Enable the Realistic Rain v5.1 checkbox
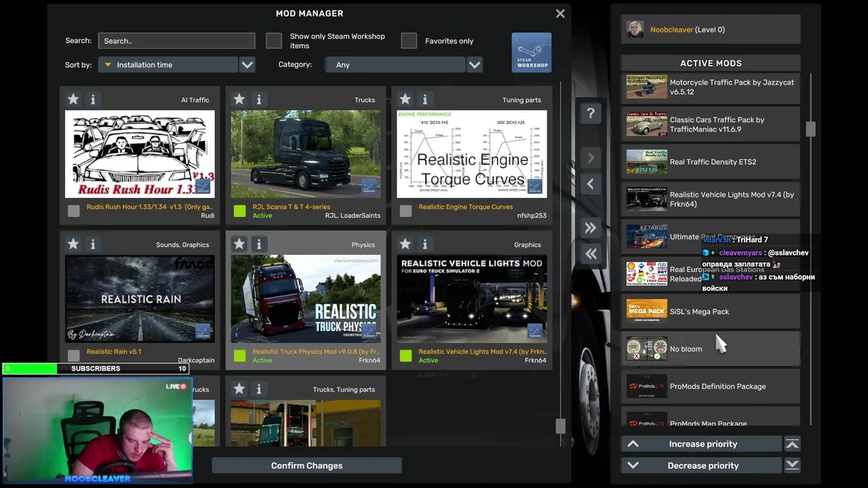Image resolution: width=868 pixels, height=488 pixels. click(74, 355)
